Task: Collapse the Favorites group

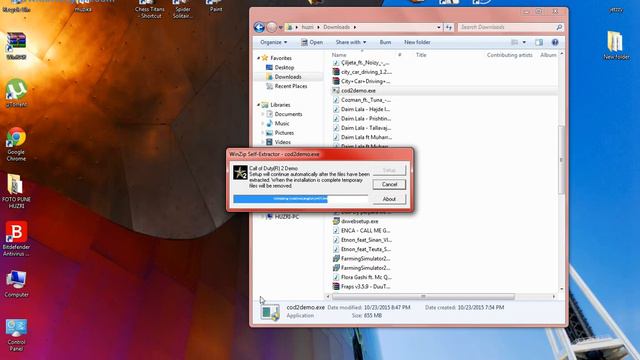Action: point(258,58)
